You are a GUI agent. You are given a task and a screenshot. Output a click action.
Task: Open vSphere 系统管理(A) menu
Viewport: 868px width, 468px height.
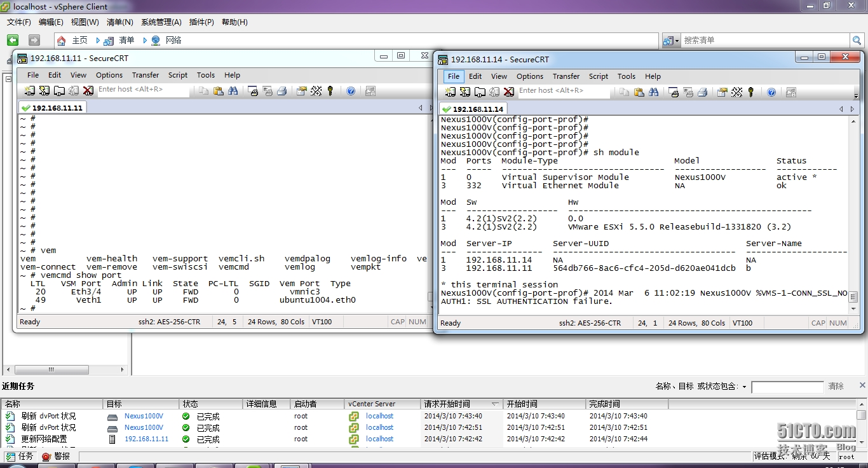coord(161,22)
